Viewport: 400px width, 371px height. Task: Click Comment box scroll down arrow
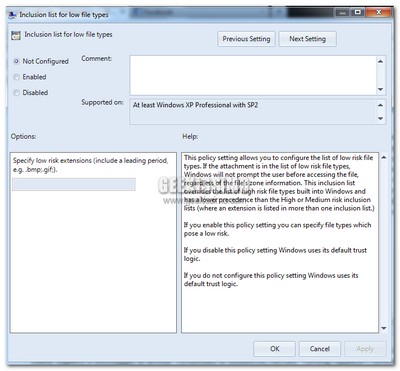pyautogui.click(x=380, y=89)
